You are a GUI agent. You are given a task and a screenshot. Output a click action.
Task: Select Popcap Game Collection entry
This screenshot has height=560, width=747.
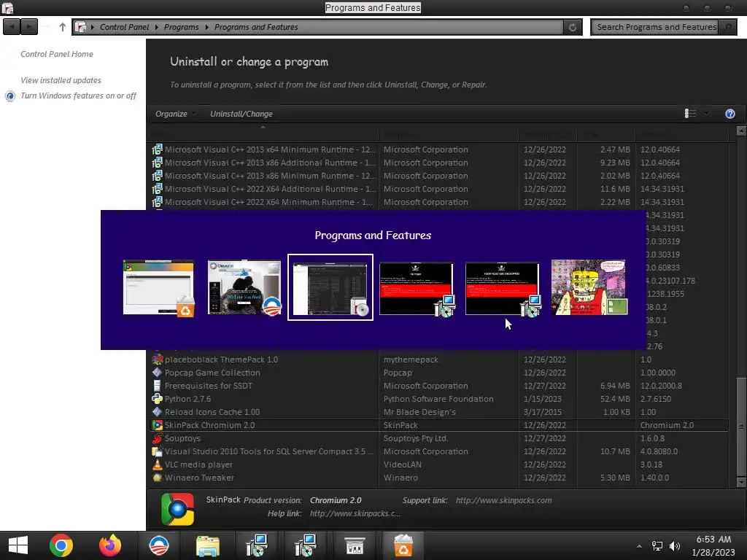(x=439, y=373)
